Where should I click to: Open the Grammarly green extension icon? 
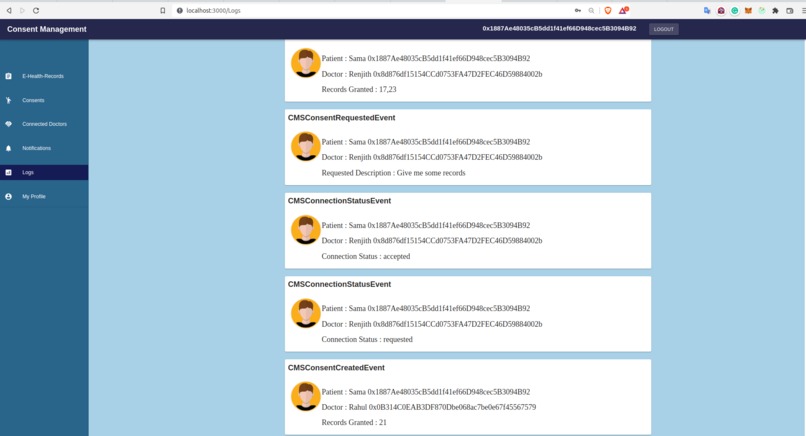pos(735,10)
